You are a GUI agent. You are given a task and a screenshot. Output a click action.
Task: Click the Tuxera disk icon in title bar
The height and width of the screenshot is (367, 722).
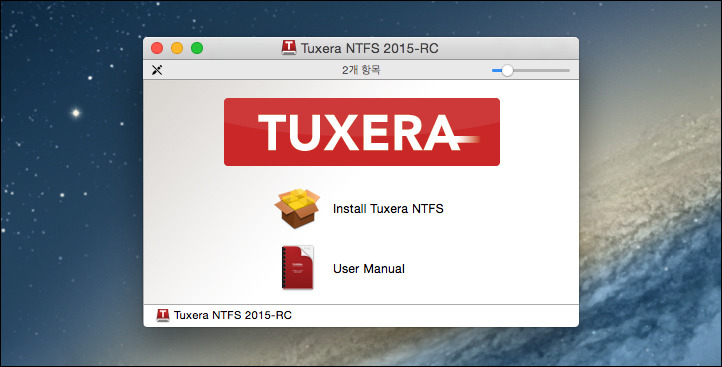pos(289,48)
